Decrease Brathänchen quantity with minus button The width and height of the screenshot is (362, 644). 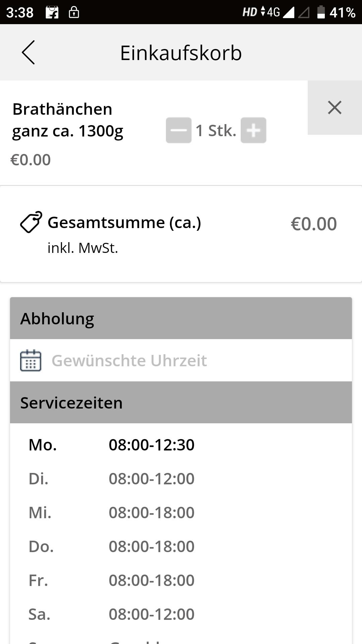click(x=179, y=130)
